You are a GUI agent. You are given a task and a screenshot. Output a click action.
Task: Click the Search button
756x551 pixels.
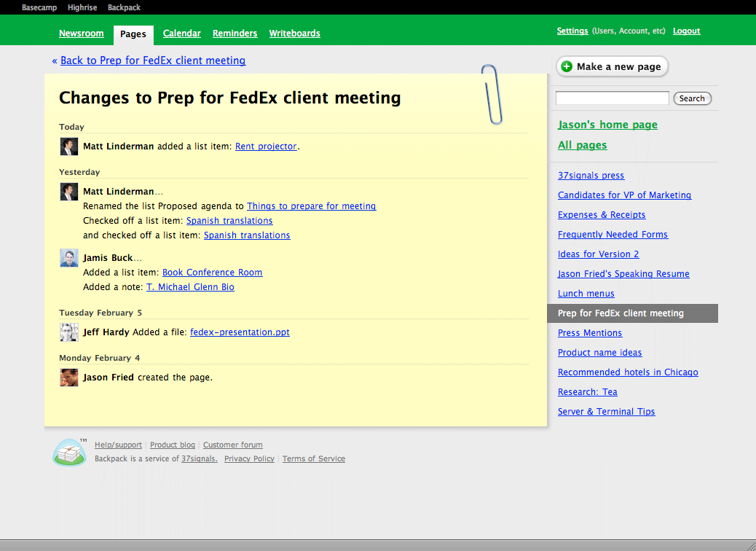pos(693,98)
